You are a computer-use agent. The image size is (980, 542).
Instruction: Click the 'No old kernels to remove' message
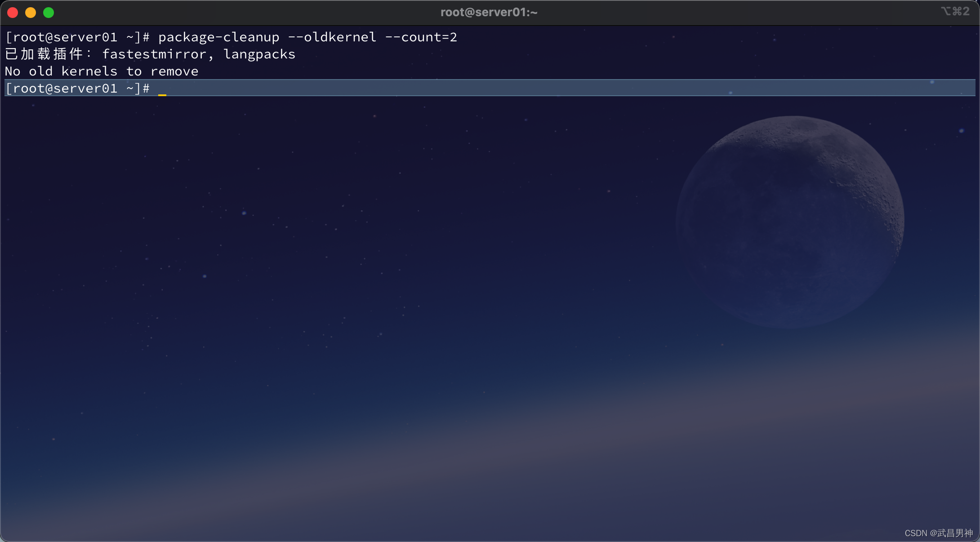pyautogui.click(x=102, y=71)
